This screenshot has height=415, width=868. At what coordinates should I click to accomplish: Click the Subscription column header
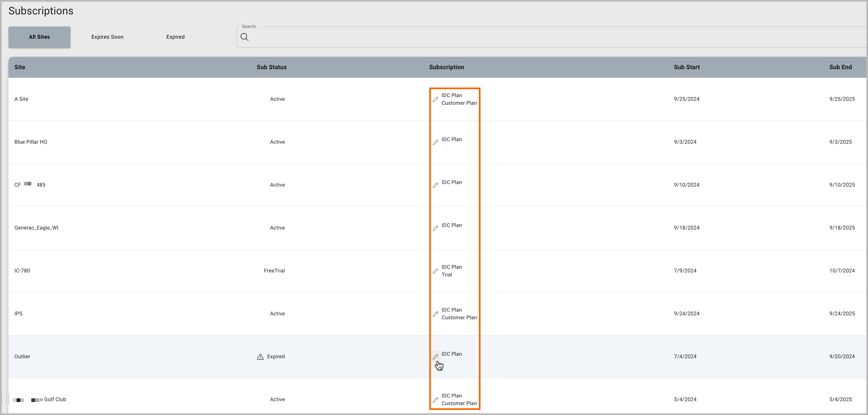[x=446, y=67]
